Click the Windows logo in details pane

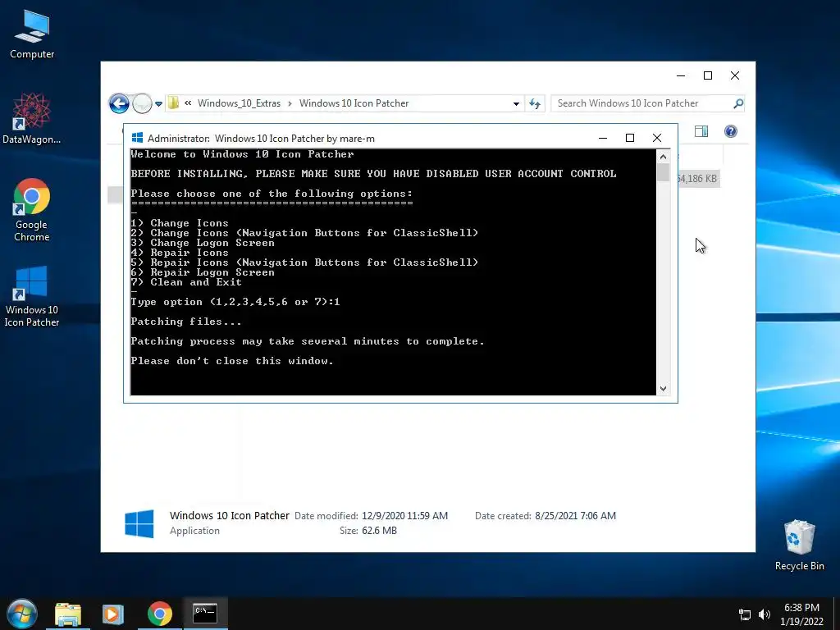(x=139, y=523)
